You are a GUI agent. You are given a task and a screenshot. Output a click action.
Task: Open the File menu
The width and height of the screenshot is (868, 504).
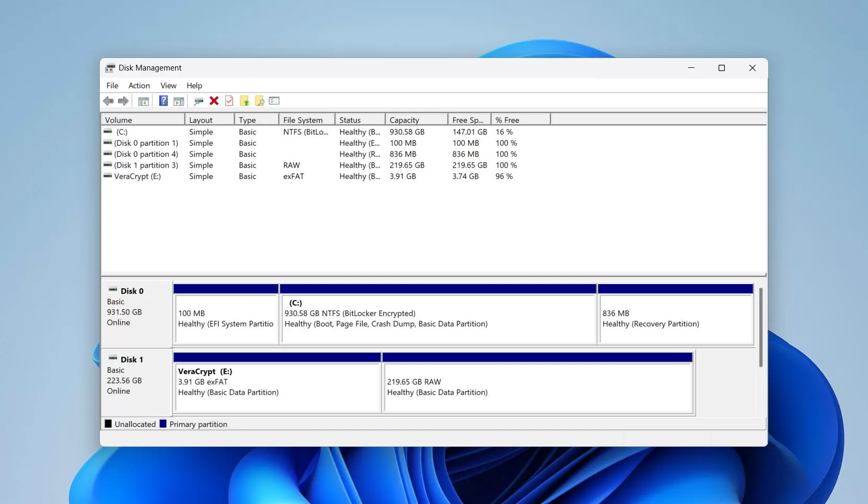coord(112,86)
